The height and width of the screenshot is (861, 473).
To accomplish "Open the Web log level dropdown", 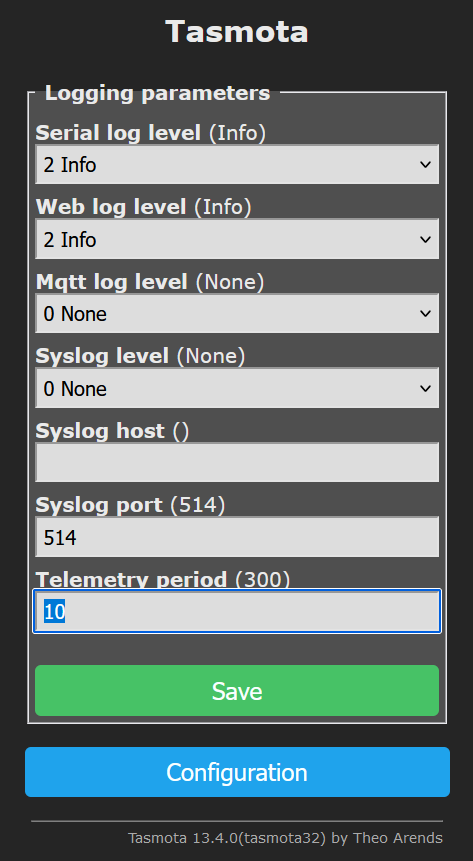I will [237, 239].
